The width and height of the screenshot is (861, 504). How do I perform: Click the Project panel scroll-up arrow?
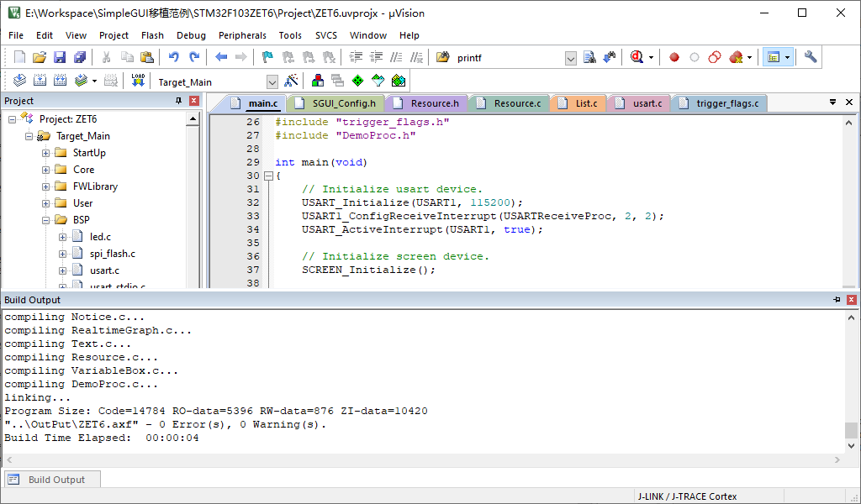pos(193,118)
